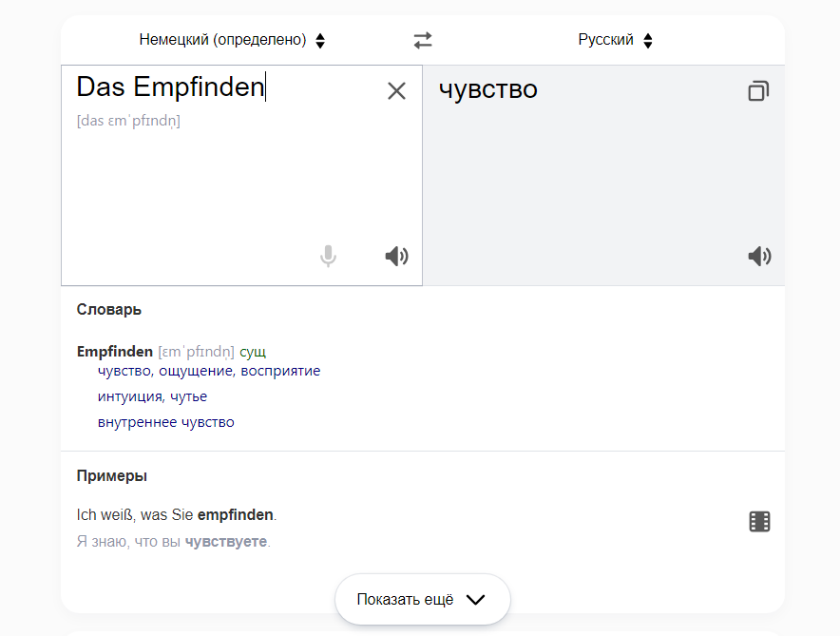Listen to the German source text
Image resolution: width=840 pixels, height=636 pixels.
[x=396, y=256]
